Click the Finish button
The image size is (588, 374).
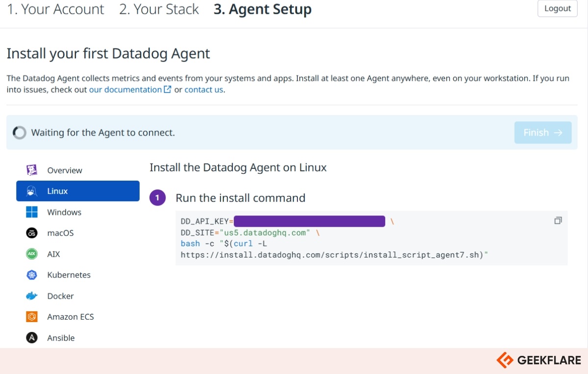click(542, 133)
